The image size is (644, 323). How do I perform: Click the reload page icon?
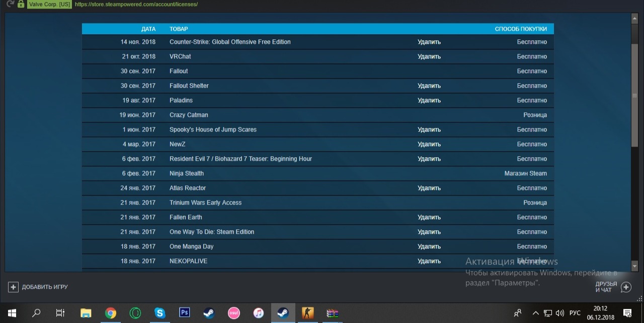(x=10, y=4)
